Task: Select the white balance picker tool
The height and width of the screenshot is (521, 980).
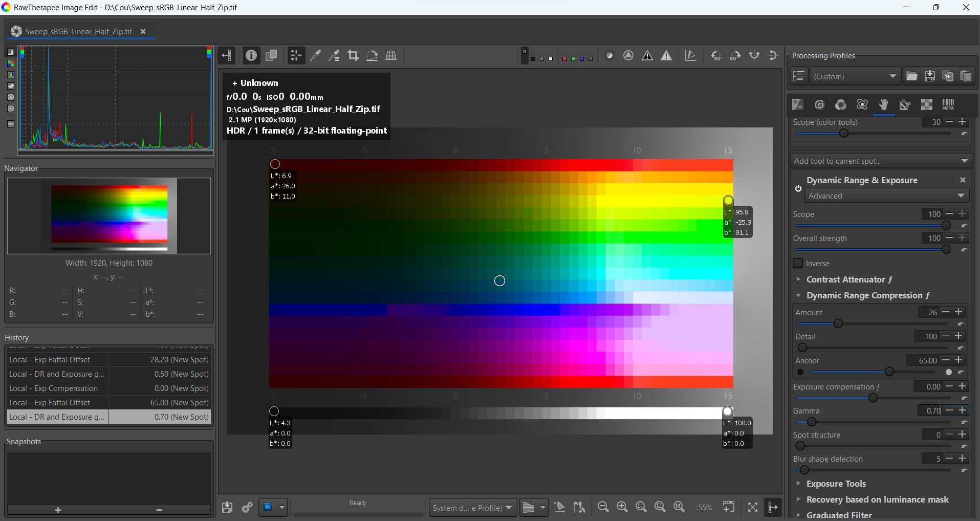Action: coord(315,56)
